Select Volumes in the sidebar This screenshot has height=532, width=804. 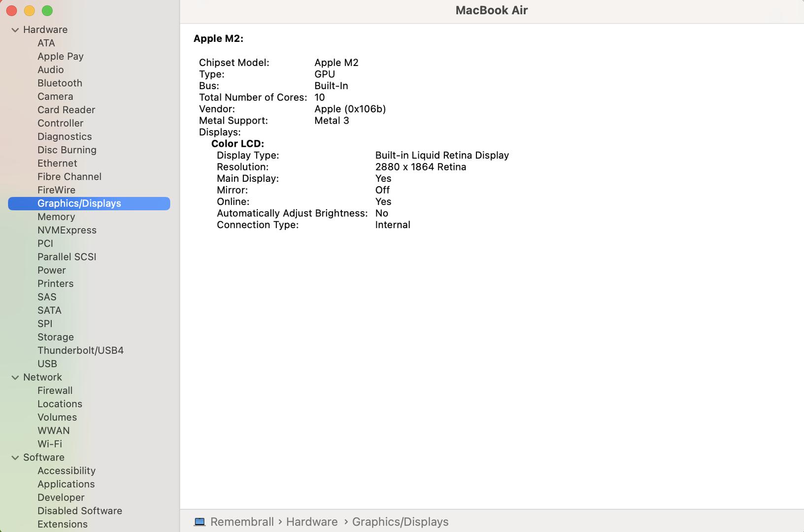57,417
